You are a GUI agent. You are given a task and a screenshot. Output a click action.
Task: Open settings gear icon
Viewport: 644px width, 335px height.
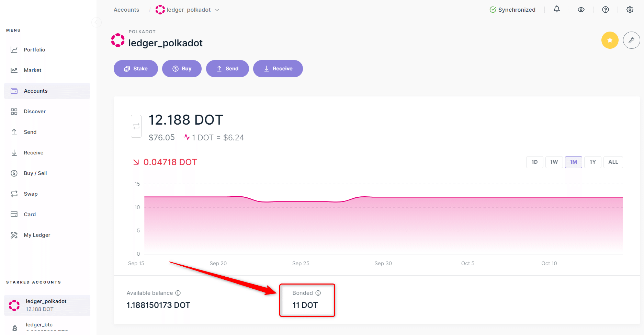[630, 10]
